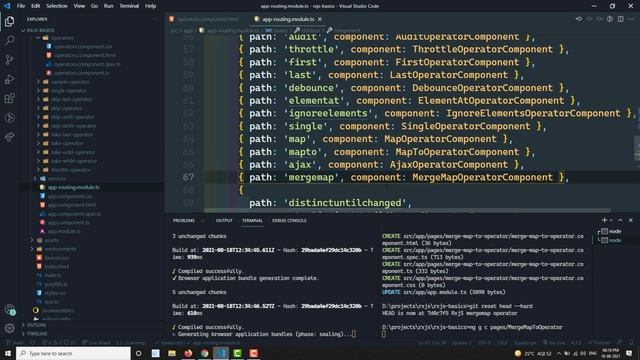
Task: Open index.html in explorer
Action: 57,267
